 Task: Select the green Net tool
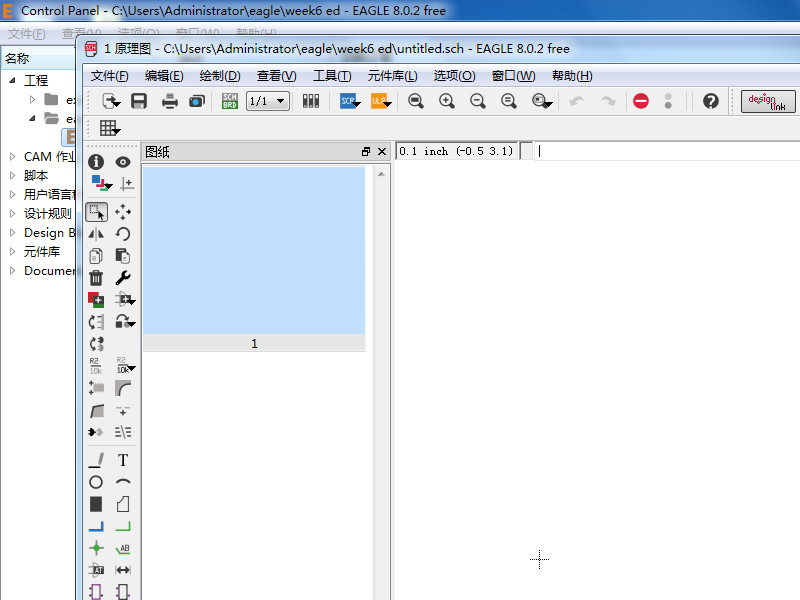[123, 526]
